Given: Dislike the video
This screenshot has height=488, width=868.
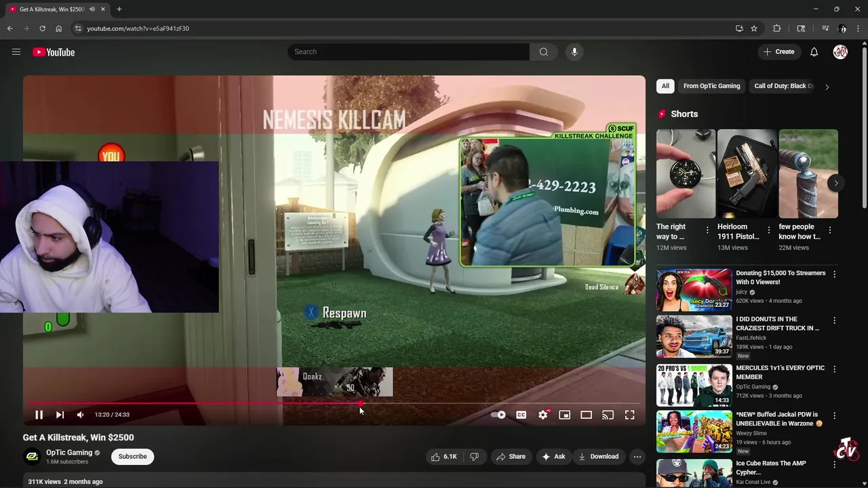Looking at the screenshot, I should coord(474,457).
